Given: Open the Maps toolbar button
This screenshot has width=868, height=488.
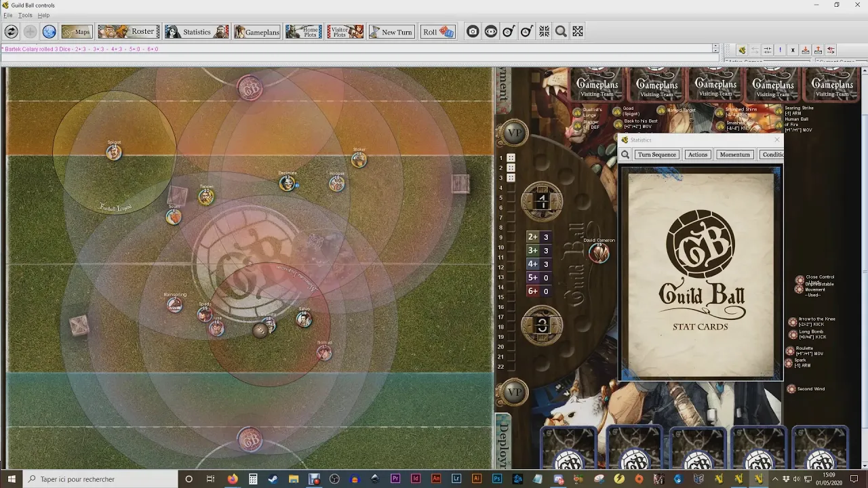Looking at the screenshot, I should 77,31.
